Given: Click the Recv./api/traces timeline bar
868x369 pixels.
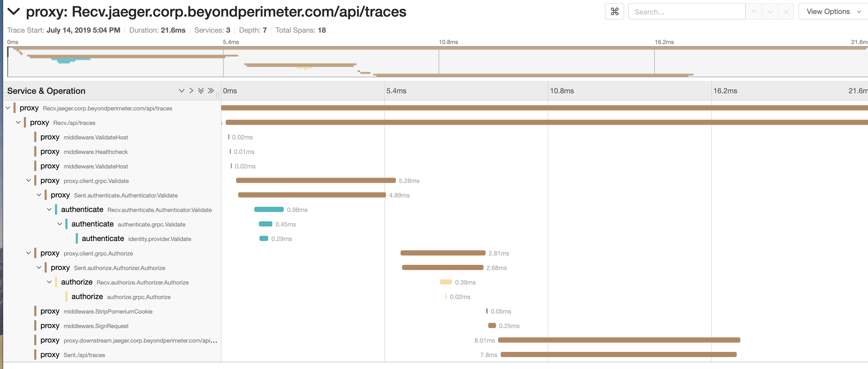Looking at the screenshot, I should (547, 123).
